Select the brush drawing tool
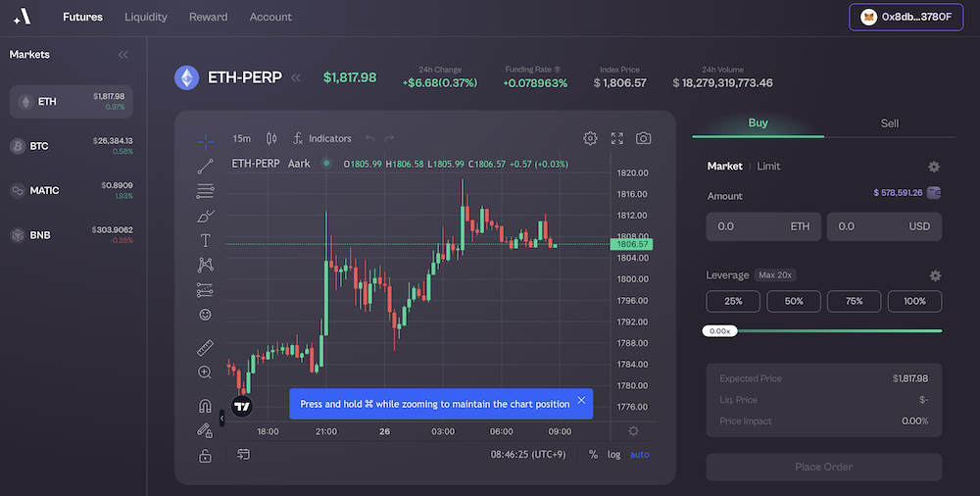Image resolution: width=980 pixels, height=496 pixels. pyautogui.click(x=205, y=216)
